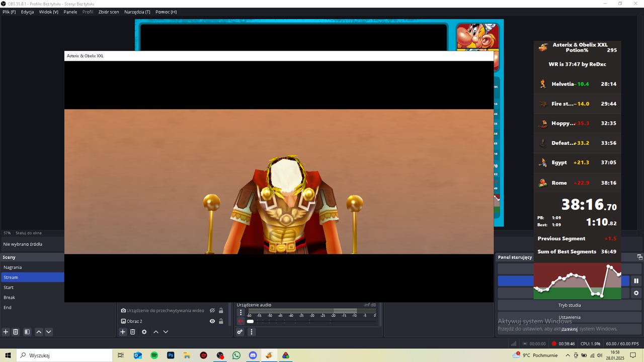Open Ustawienia from control panel
Screen dimensions: 644x362
(570, 317)
